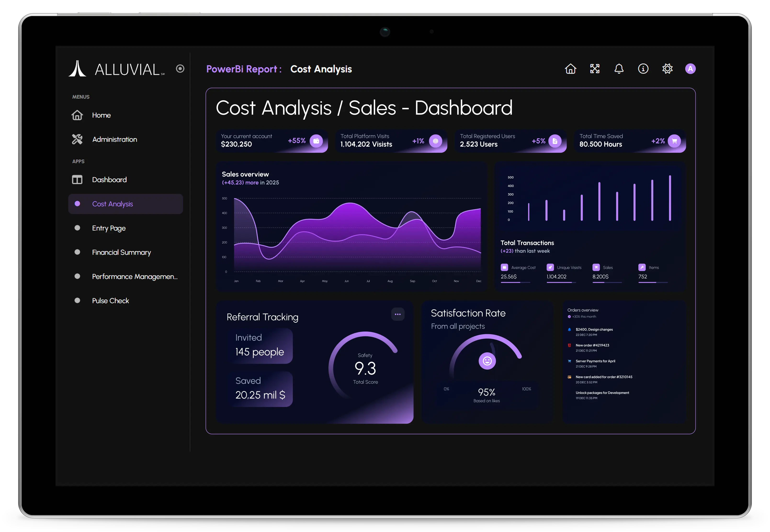Image resolution: width=770 pixels, height=532 pixels.
Task: Select the Pulse Check sidebar item
Action: (110, 301)
